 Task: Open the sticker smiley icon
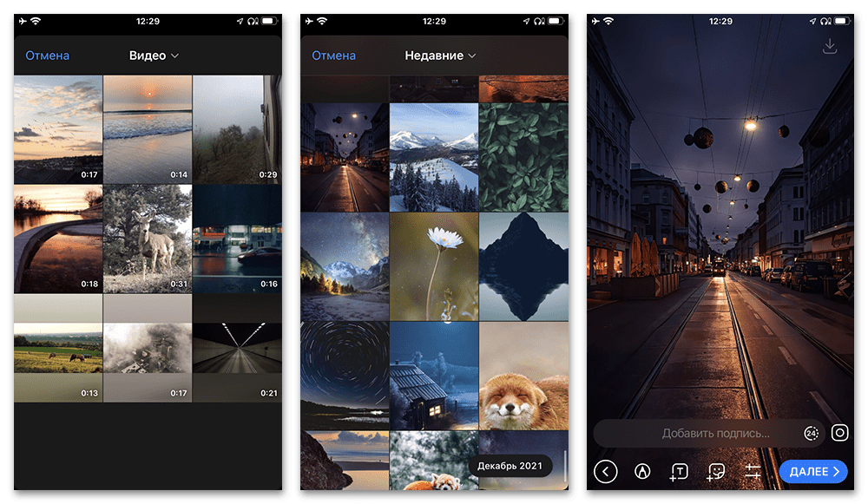[x=716, y=472]
